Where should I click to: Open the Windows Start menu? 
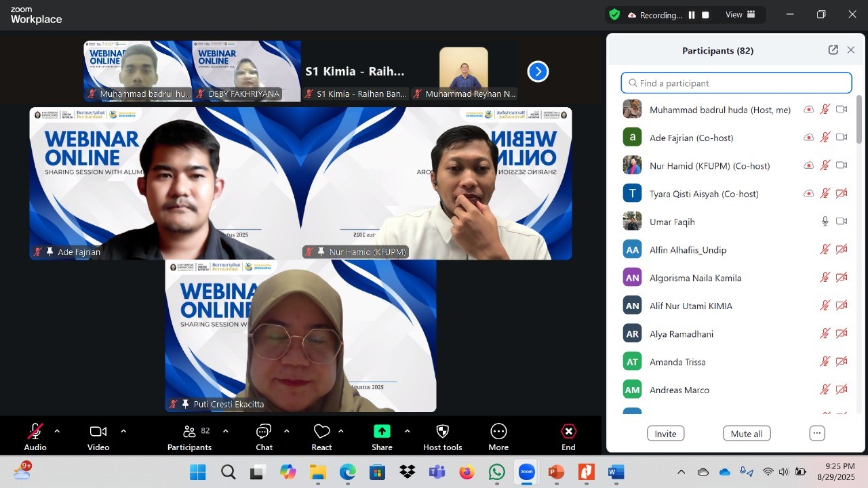[x=197, y=472]
